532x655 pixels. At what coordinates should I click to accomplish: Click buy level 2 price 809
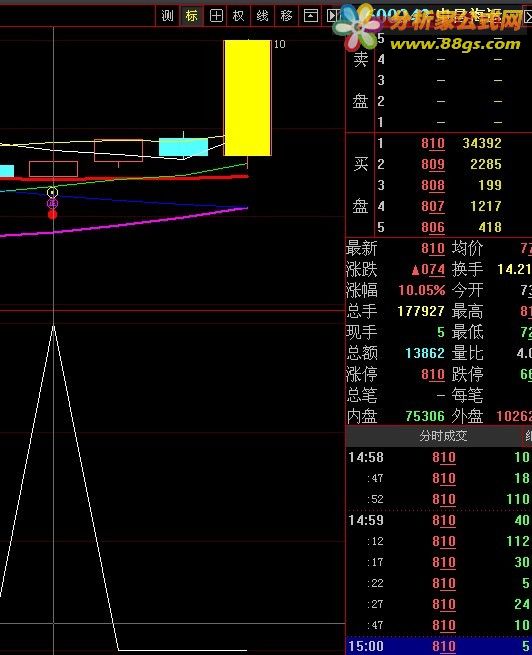coord(433,164)
